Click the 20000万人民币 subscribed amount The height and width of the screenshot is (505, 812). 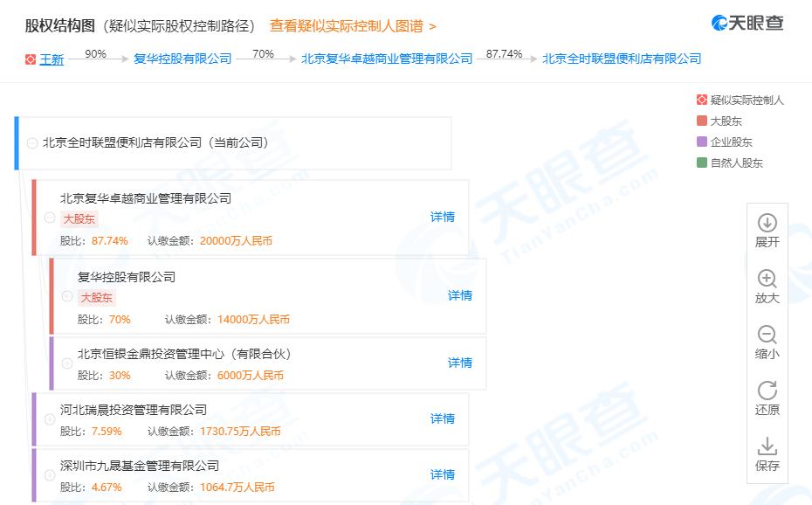(236, 241)
